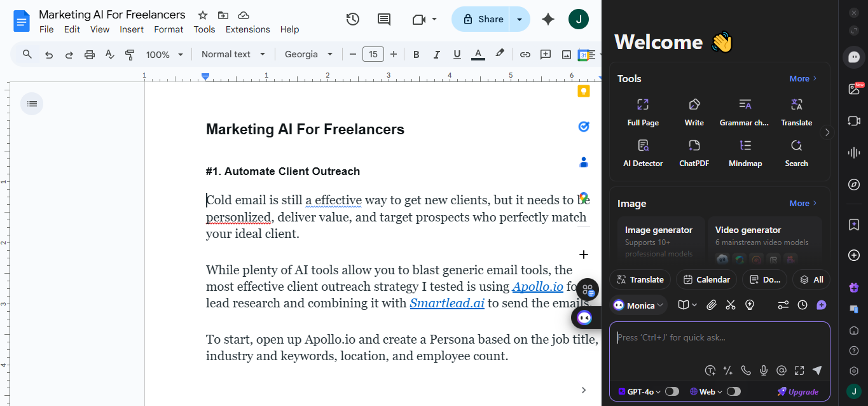Screen dimensions: 868x406
Task: Click the Share button
Action: pyautogui.click(x=483, y=19)
